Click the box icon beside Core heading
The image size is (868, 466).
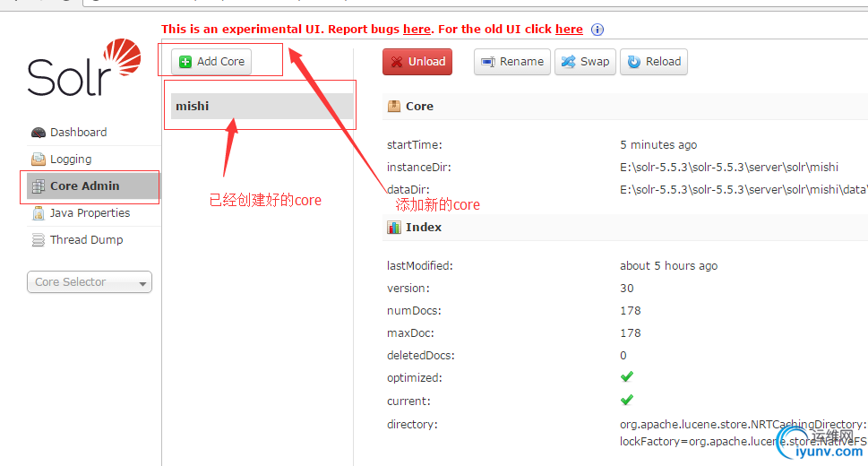[393, 106]
